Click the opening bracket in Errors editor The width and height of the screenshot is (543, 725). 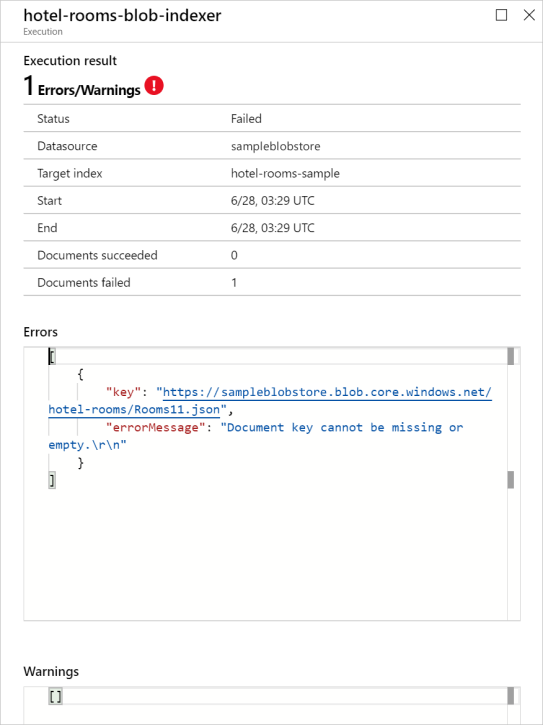[x=52, y=356]
